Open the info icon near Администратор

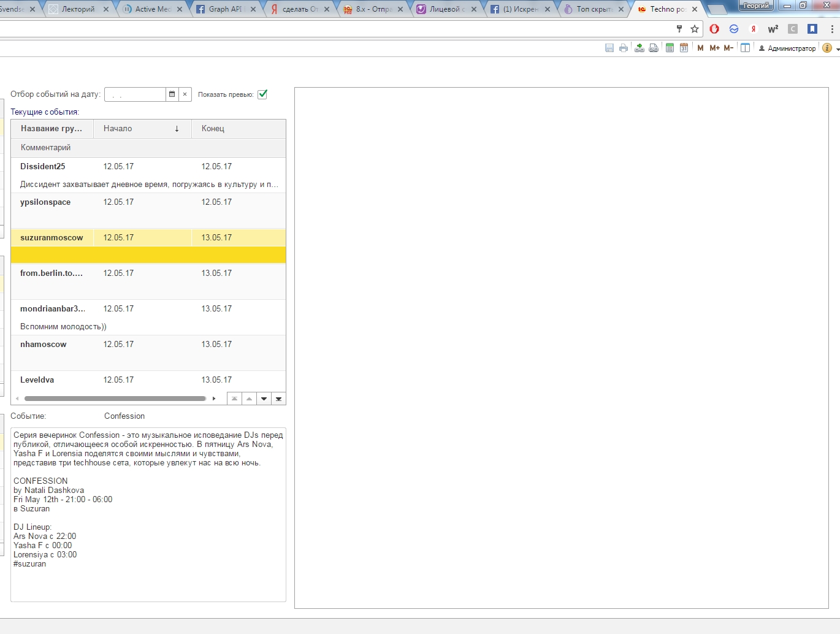pos(827,48)
